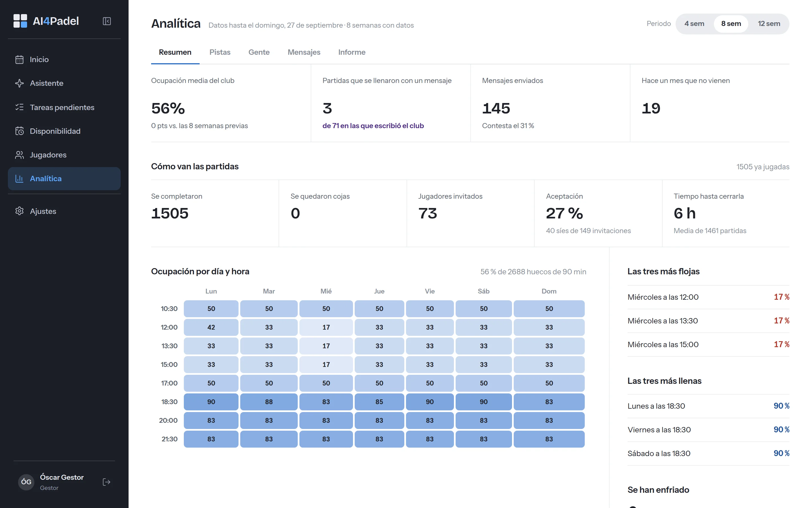This screenshot has height=508, width=812.
Task: Switch to the Mensajes tab
Action: pos(304,52)
